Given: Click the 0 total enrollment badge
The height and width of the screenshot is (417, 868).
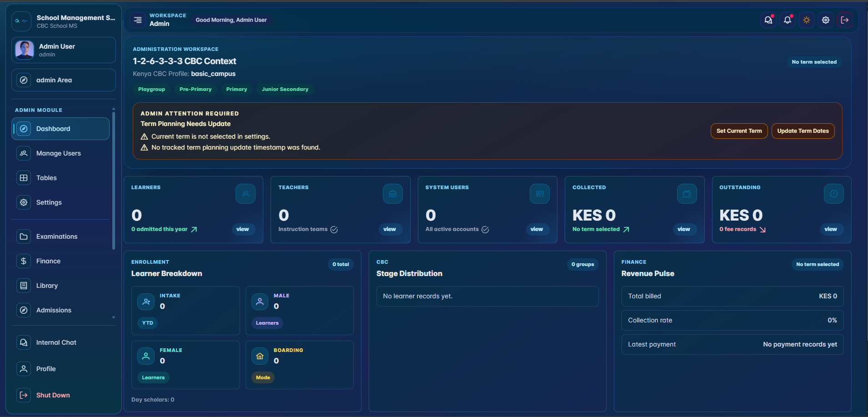Looking at the screenshot, I should pyautogui.click(x=341, y=264).
